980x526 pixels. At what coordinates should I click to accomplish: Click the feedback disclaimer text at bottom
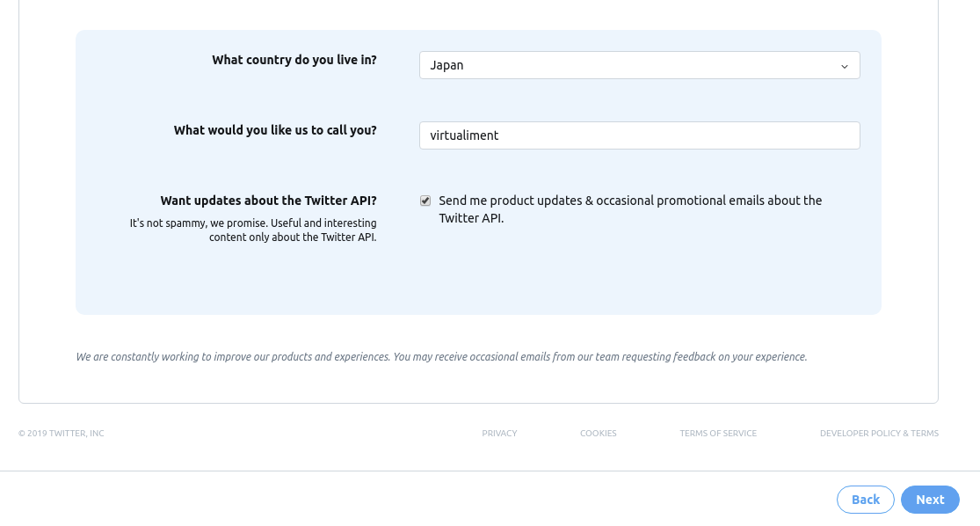442,356
